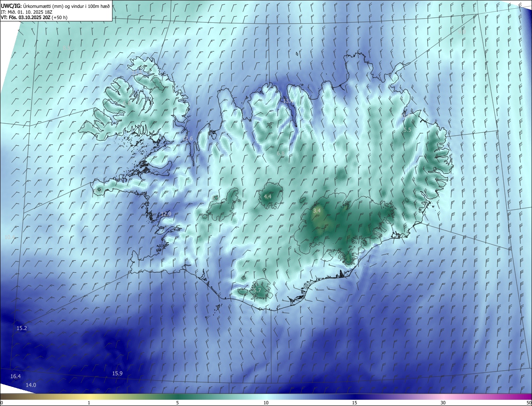
Task: Click the color scale tick labeled 30
Action: [443, 403]
